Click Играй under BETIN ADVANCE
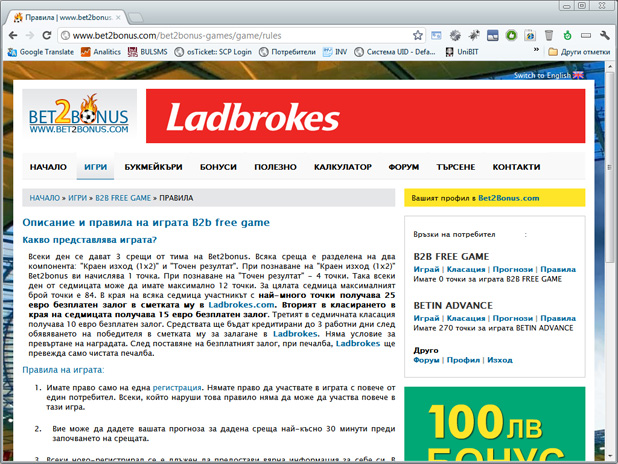Screen dimensions: 618x464 tap(426, 318)
